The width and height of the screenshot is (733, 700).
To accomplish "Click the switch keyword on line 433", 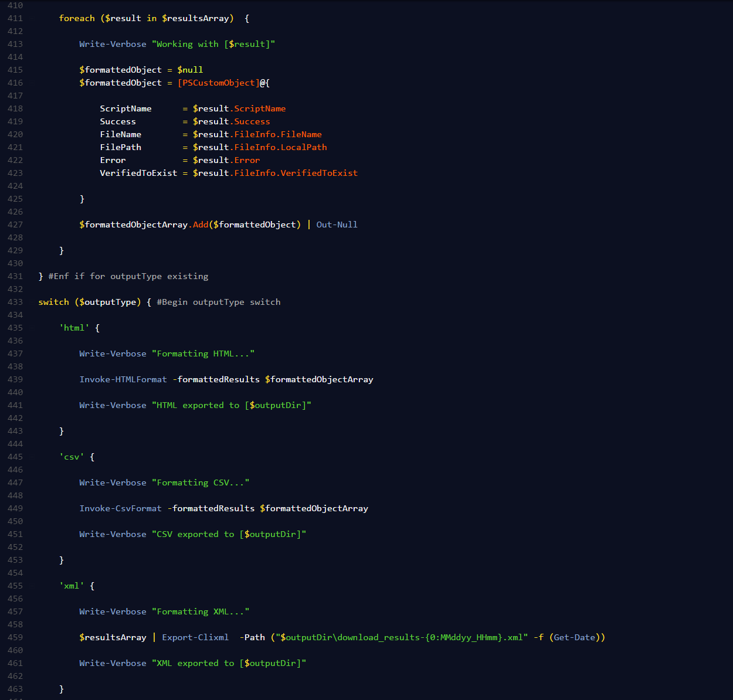I will coord(53,302).
